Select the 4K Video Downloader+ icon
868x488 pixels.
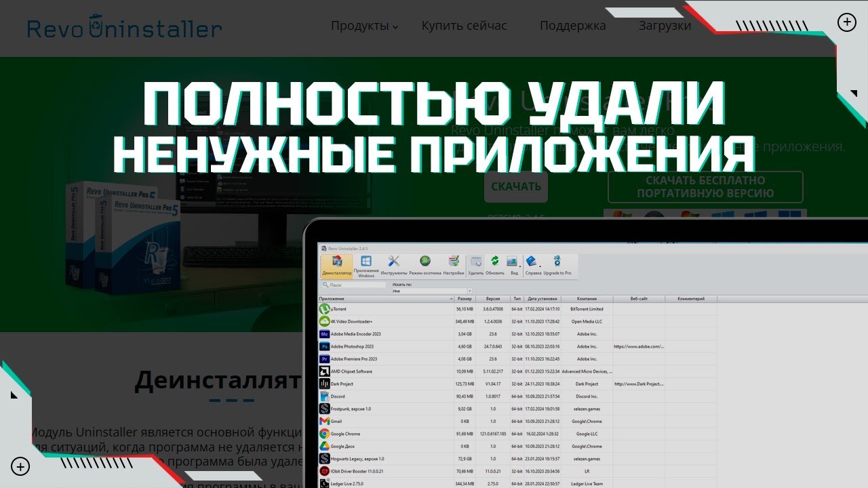[324, 321]
